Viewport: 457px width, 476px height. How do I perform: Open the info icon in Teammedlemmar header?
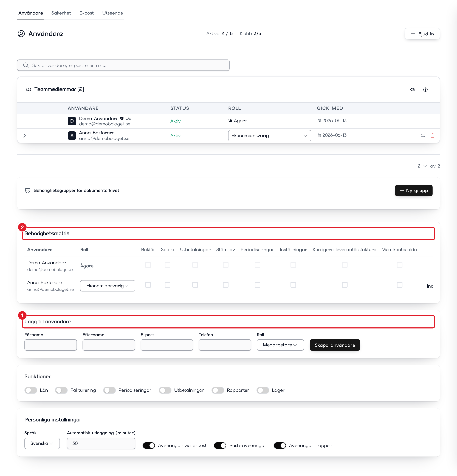[425, 90]
